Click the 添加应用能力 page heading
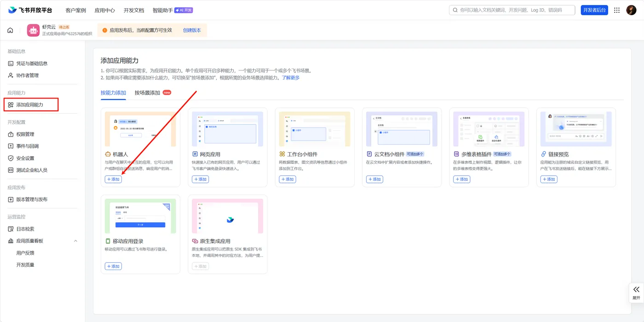This screenshot has width=644, height=322. [x=120, y=61]
